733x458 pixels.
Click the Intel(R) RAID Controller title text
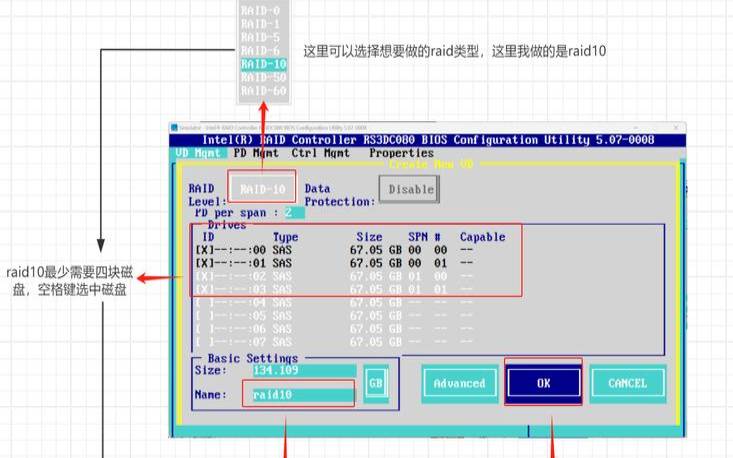(x=428, y=140)
